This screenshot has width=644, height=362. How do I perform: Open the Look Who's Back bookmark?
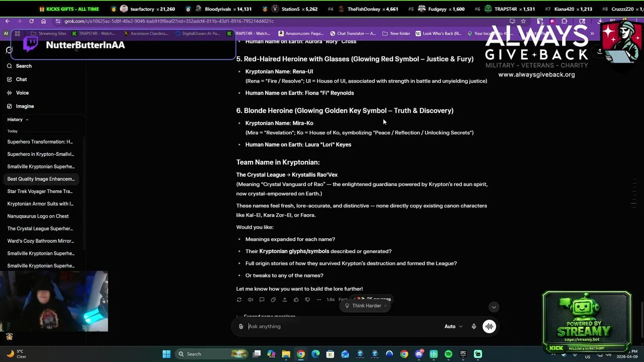tap(438, 34)
